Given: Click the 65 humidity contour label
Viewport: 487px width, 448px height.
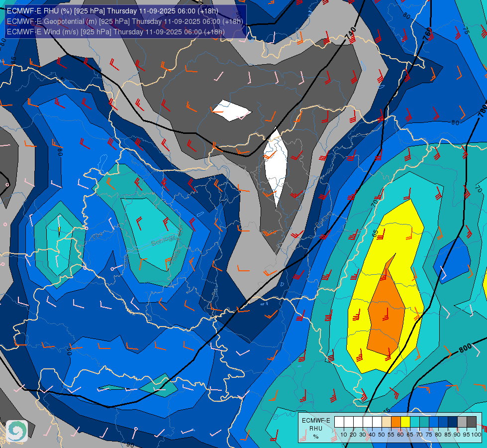Looking at the screenshot, I should click(376, 233).
